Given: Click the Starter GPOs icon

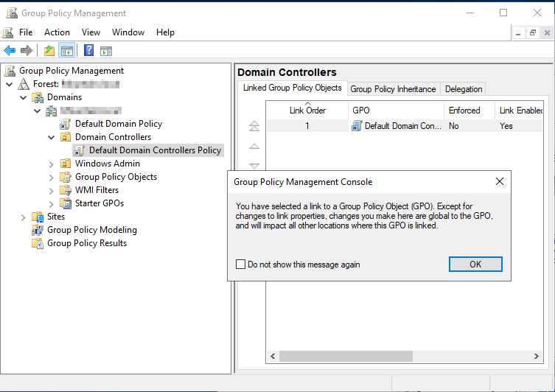Looking at the screenshot, I should coord(66,203).
